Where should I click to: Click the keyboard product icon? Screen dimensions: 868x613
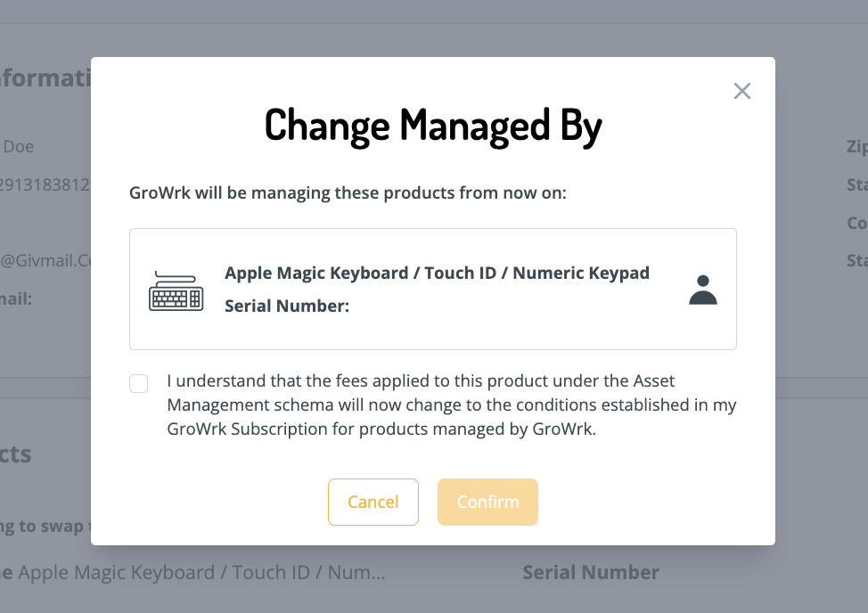pyautogui.click(x=176, y=290)
